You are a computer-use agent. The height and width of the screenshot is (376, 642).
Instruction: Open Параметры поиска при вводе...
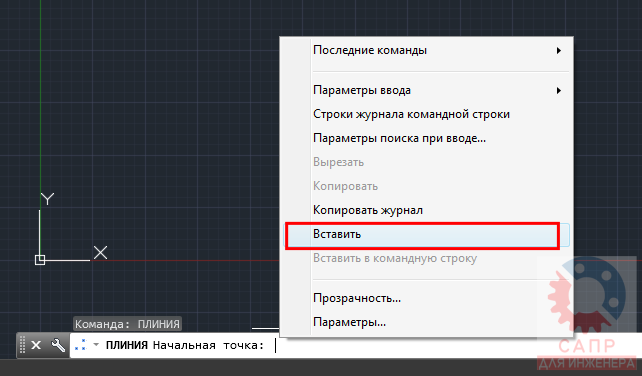coord(427,138)
